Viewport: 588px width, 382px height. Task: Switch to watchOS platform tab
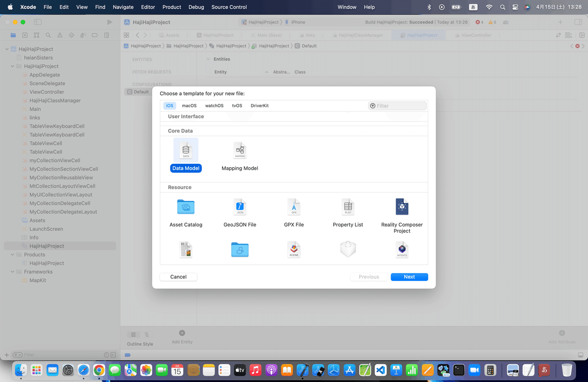point(214,105)
